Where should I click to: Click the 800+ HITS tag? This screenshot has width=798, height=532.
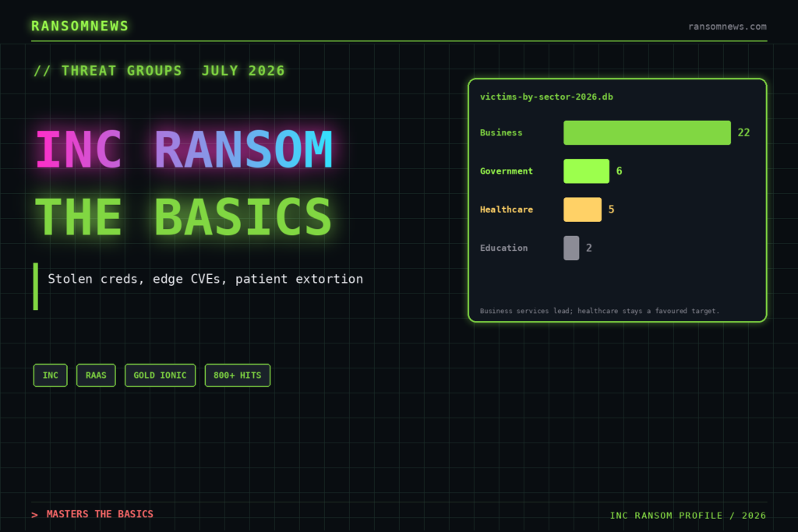237,375
